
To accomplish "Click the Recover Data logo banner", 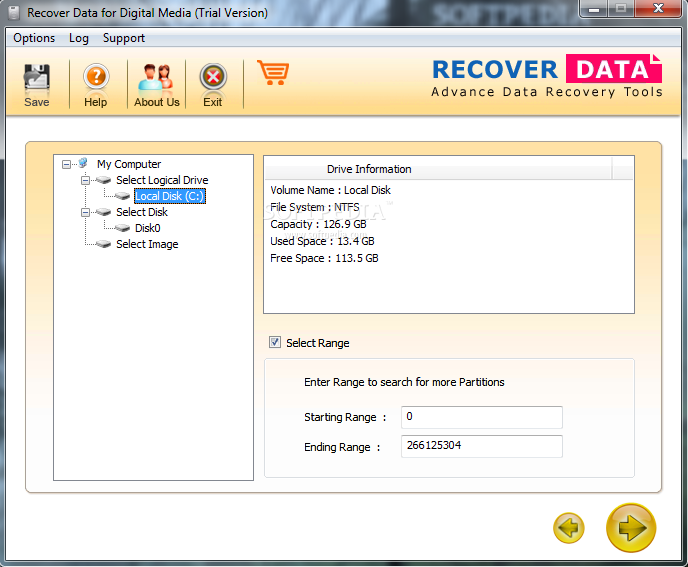I will 547,75.
